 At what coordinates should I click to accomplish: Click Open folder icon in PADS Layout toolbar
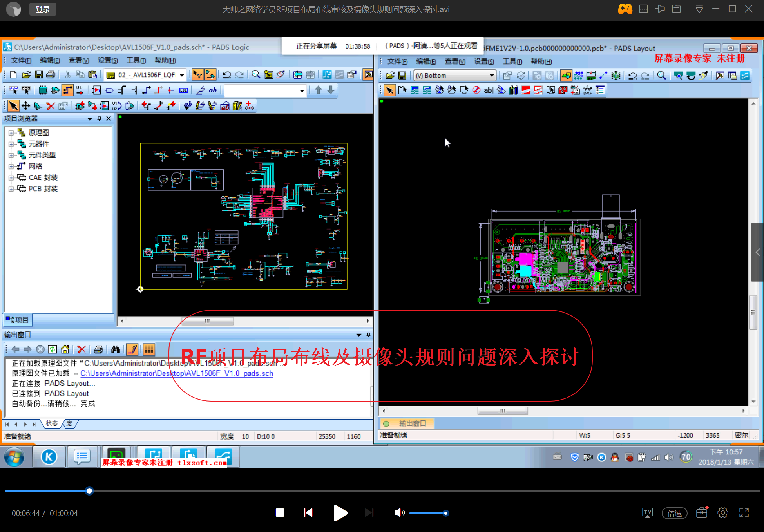(390, 76)
